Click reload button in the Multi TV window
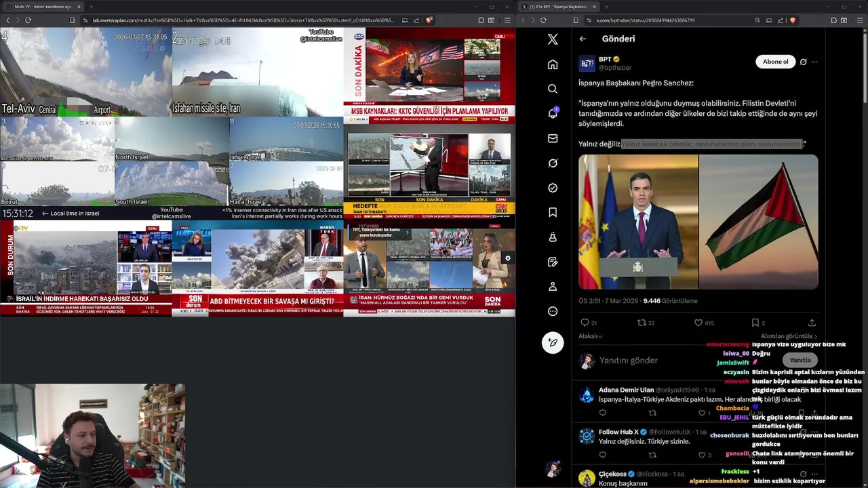The image size is (868, 488). click(28, 20)
